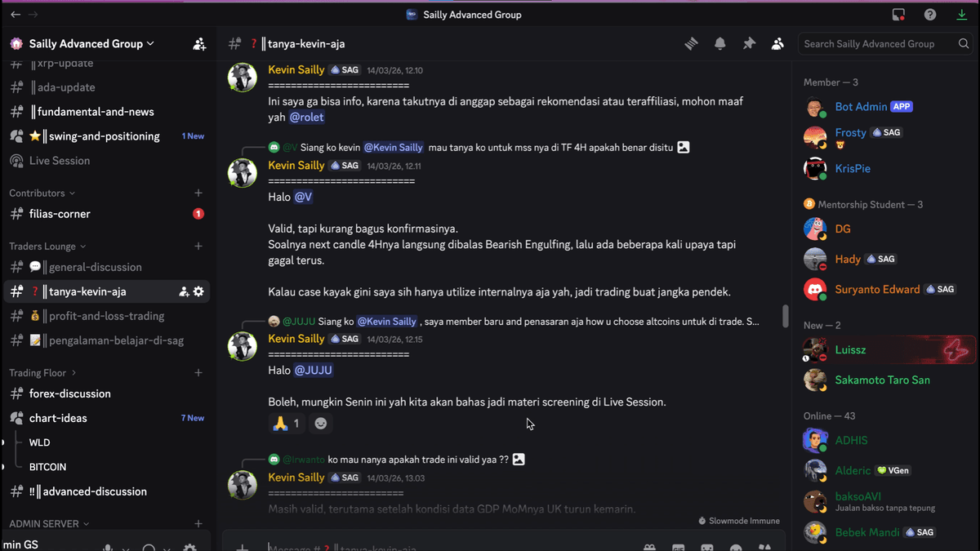Open Discord Help question mark icon

point(929,14)
